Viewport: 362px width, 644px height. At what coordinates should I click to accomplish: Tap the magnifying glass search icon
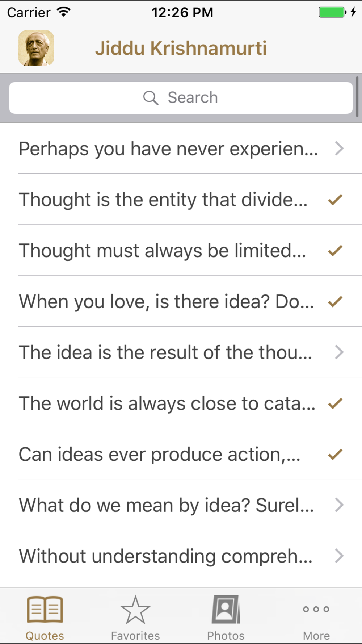tap(151, 98)
